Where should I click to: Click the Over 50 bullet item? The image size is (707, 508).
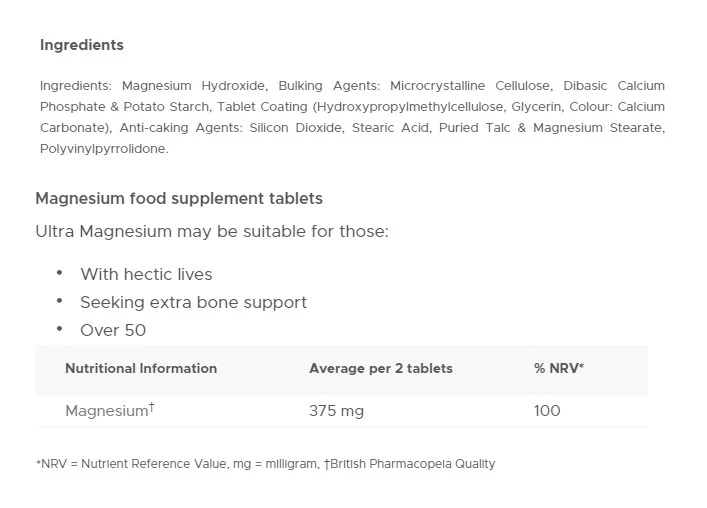point(113,330)
